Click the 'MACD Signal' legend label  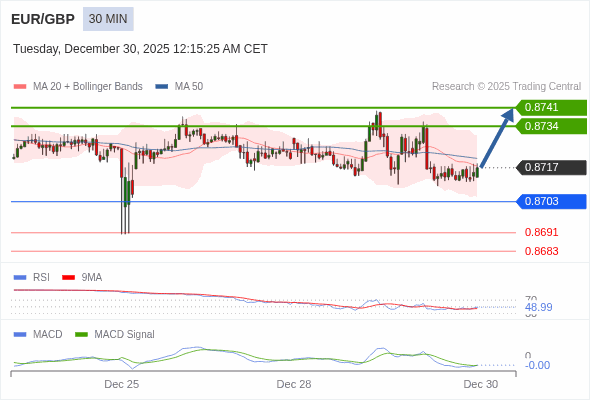pyautogui.click(x=125, y=335)
